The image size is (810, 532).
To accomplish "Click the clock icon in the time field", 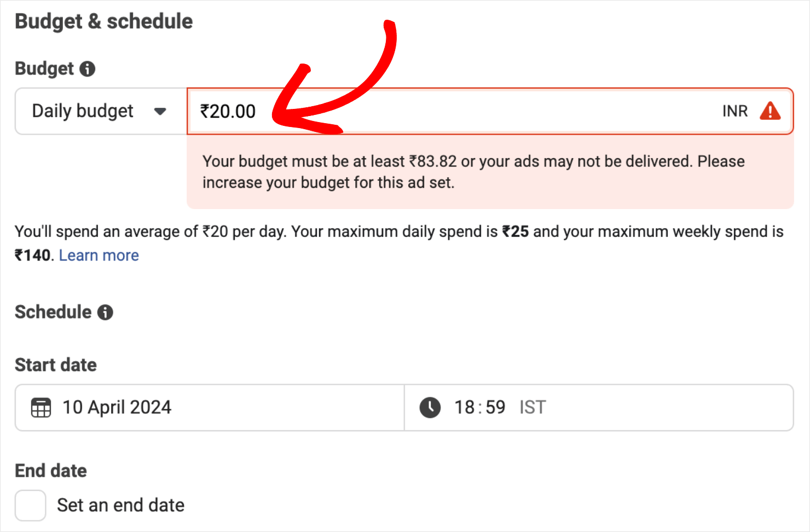I will point(430,408).
